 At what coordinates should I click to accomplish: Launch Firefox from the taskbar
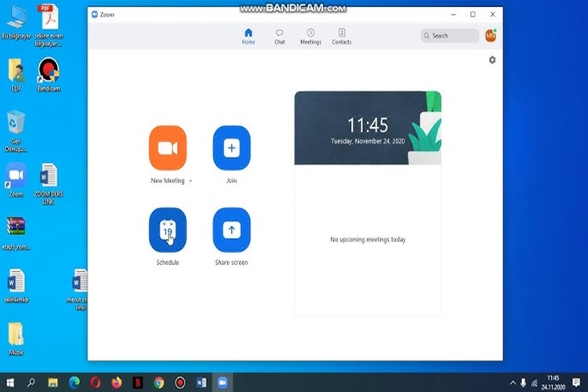click(117, 383)
